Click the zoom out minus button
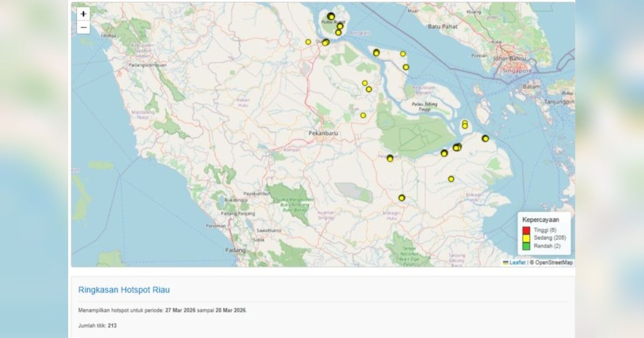 (83, 27)
